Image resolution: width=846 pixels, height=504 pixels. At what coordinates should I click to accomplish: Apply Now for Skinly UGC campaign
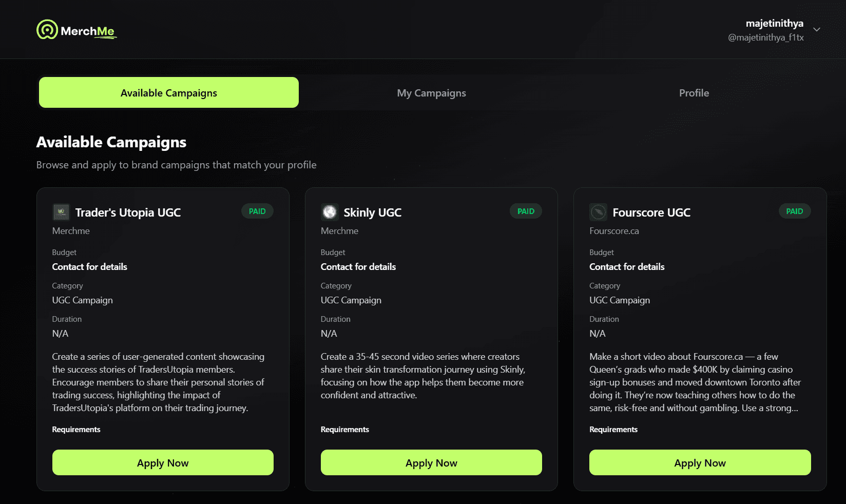tap(431, 462)
